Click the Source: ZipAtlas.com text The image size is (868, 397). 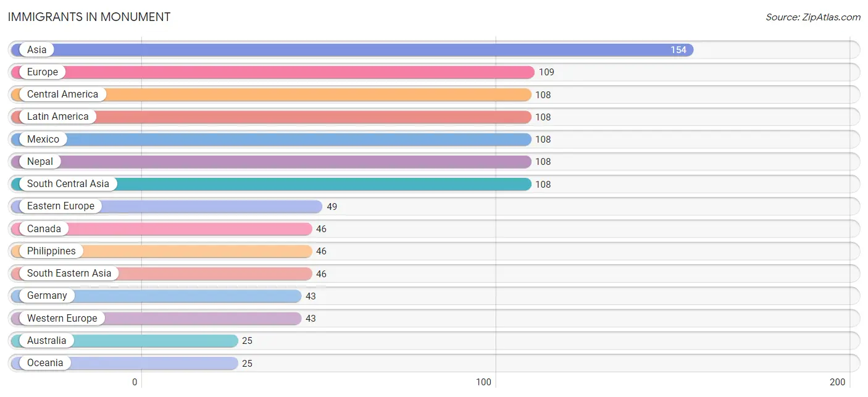click(813, 17)
